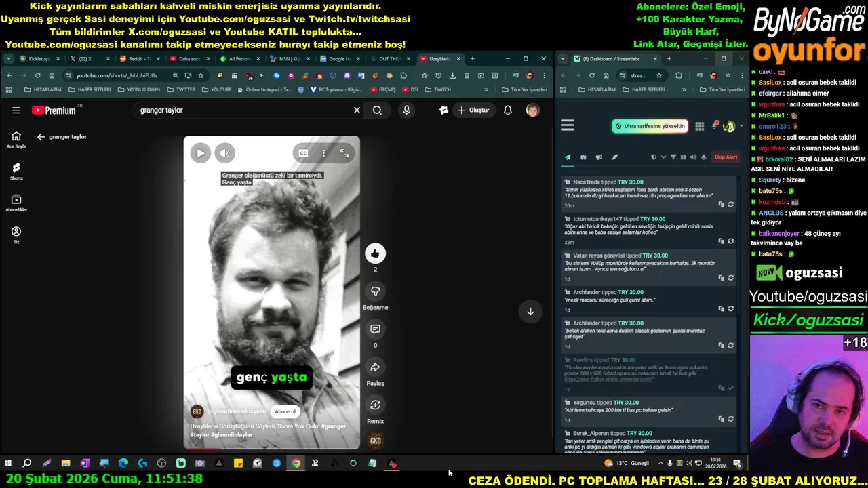This screenshot has height=488, width=868.
Task: Pause the Streamlabs alert queue
Action: coord(683,157)
